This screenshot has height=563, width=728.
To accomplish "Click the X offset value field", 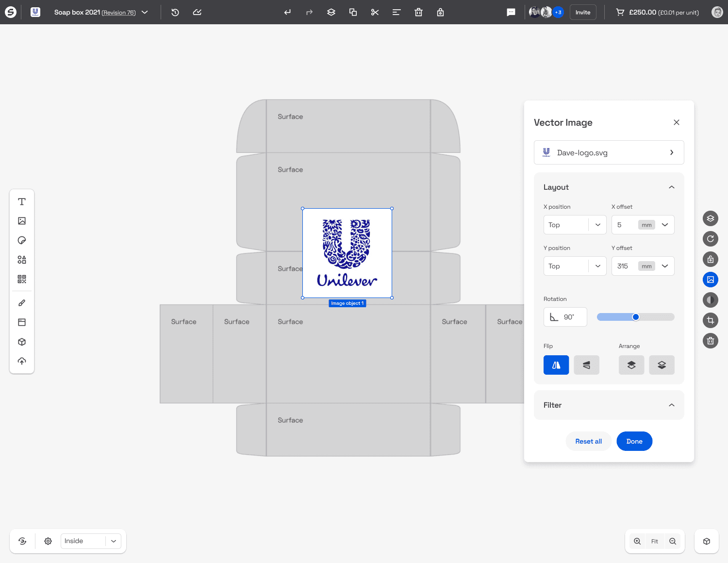I will coord(625,225).
